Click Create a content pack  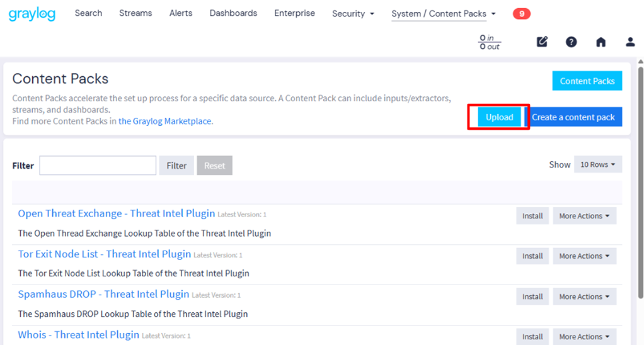[573, 117]
